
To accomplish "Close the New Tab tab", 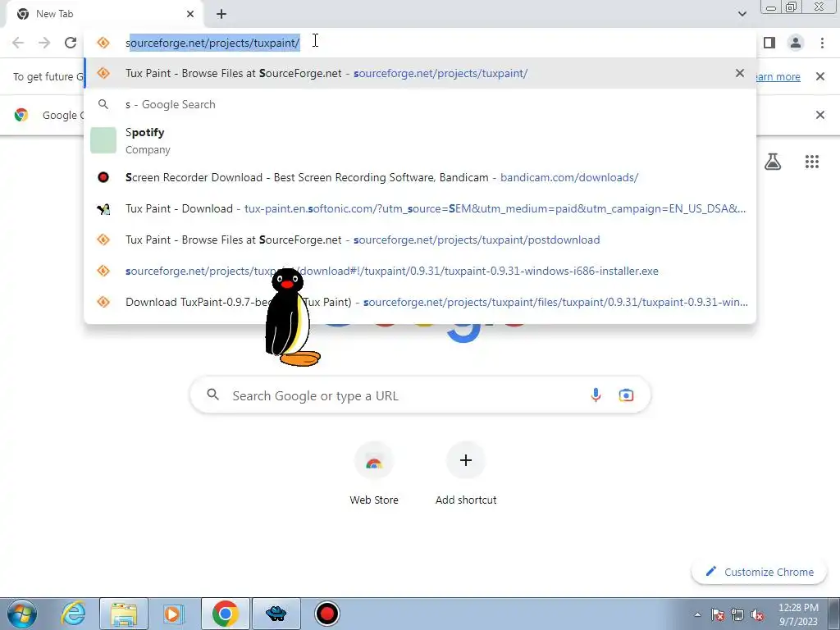I will tap(190, 14).
